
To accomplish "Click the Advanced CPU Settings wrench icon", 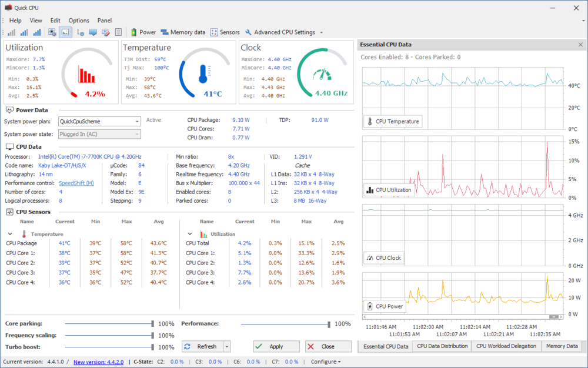I will (x=248, y=32).
